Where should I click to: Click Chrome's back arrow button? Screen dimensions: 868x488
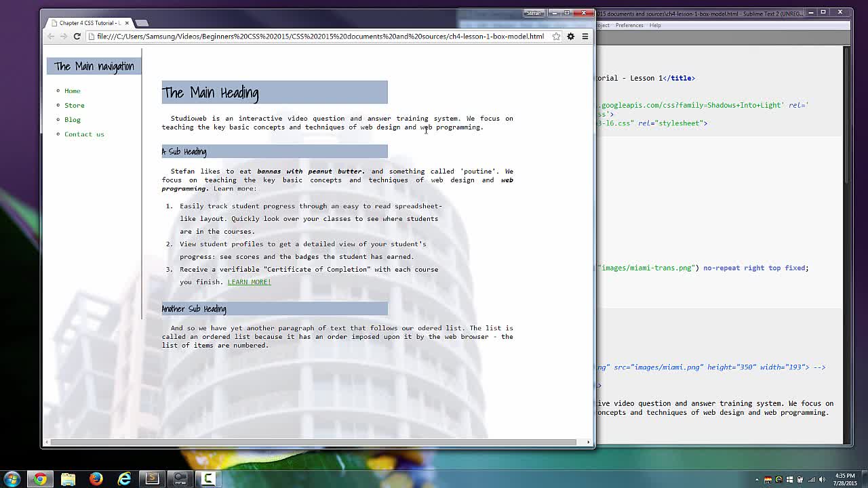[x=51, y=37]
